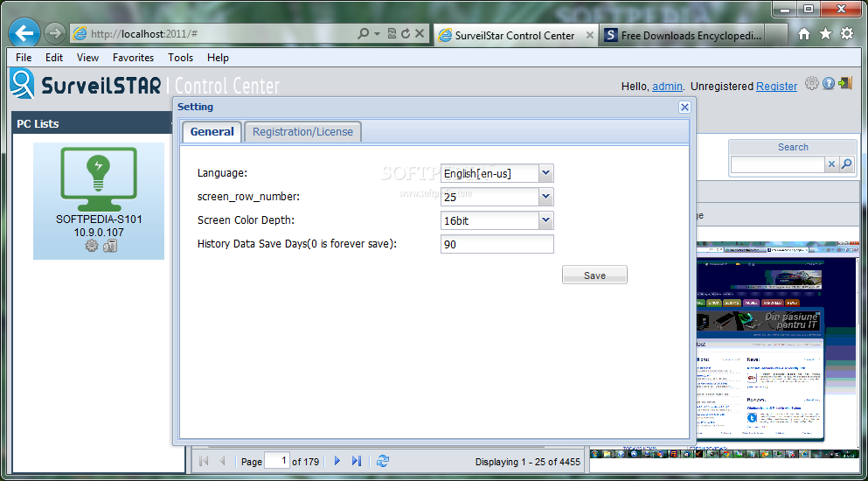Open the blue help question icon
Image resolution: width=868 pixels, height=481 pixels.
828,83
